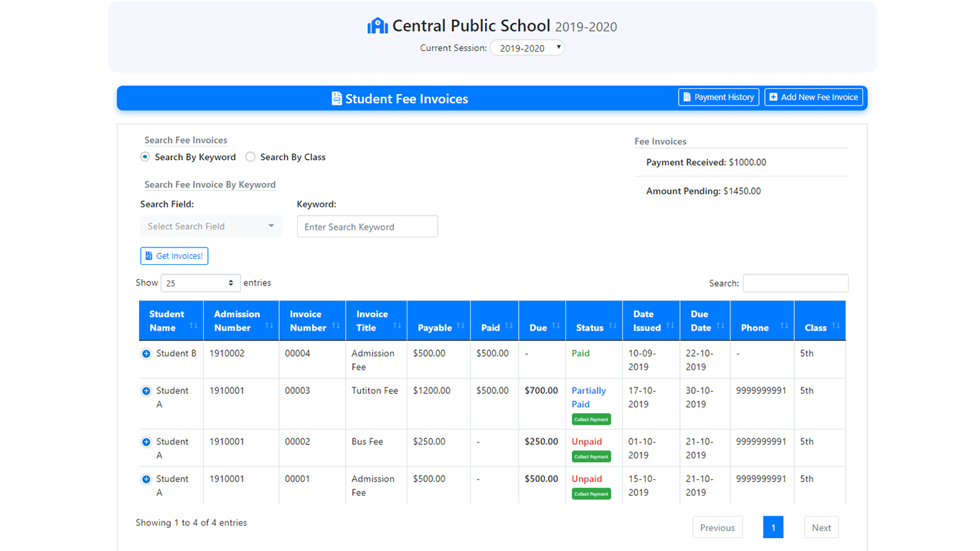This screenshot has height=551, width=980.
Task: Select Search By Keyword radio option
Action: pyautogui.click(x=146, y=157)
